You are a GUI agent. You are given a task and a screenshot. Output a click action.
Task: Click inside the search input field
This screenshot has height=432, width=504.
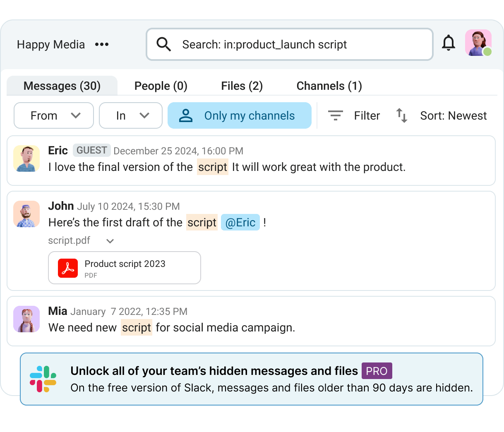point(290,44)
